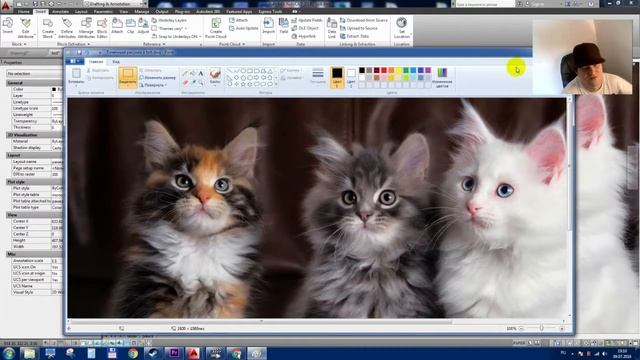Open Edit Colors in Paint
This screenshot has width=640, height=360.
442,78
